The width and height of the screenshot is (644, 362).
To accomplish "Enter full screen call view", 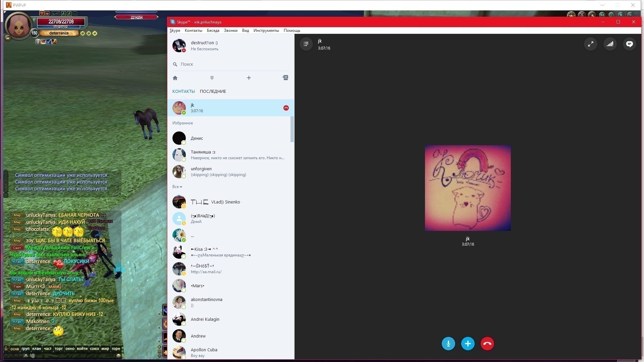I will click(x=590, y=44).
